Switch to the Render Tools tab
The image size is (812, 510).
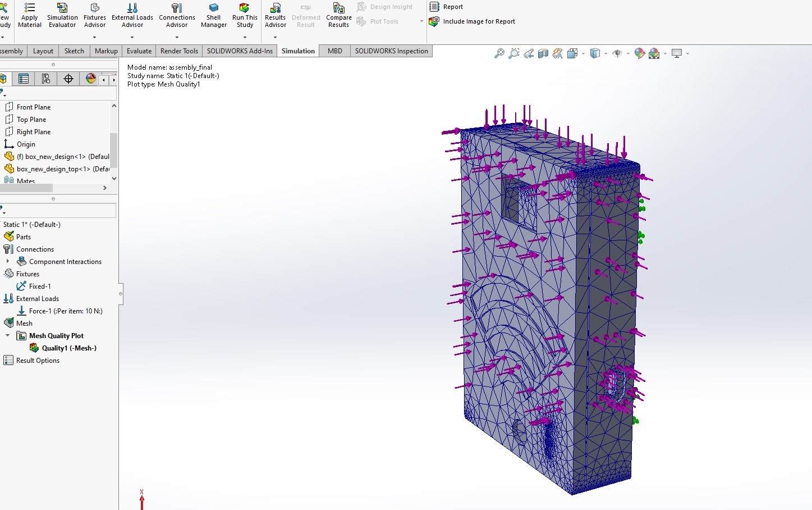point(179,51)
